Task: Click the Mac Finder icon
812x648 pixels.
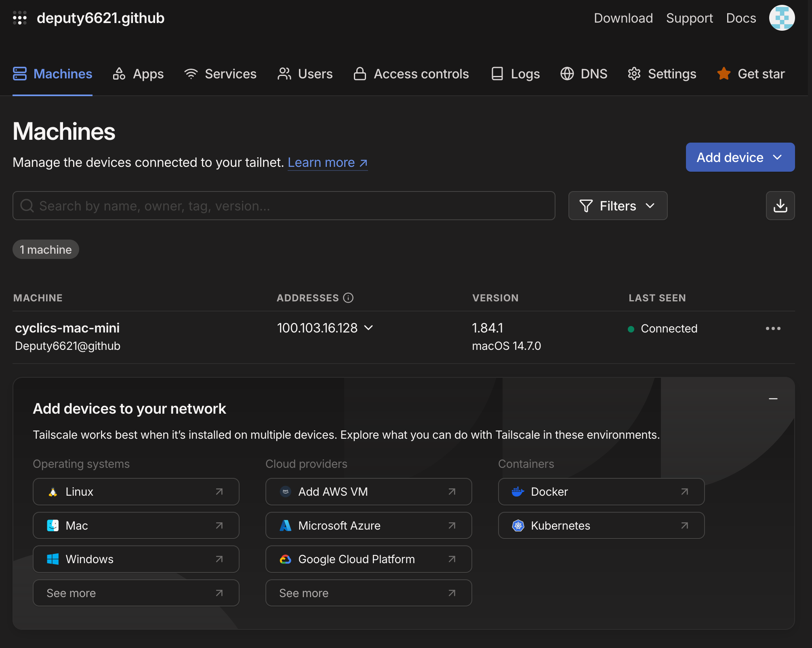Action: [53, 526]
